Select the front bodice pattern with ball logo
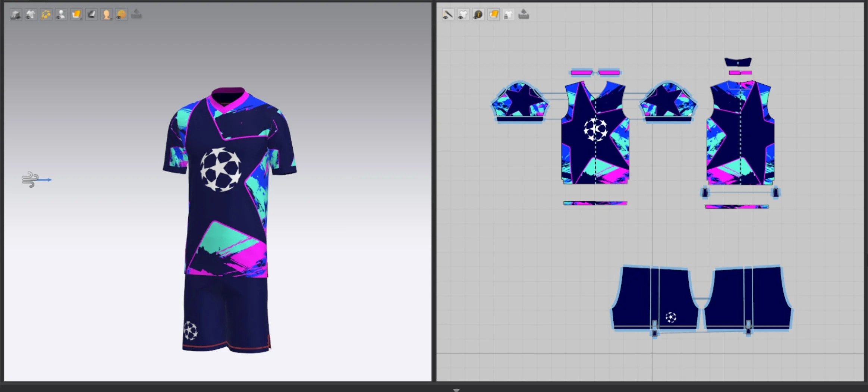Viewport: 868px width, 392px height. 595,133
